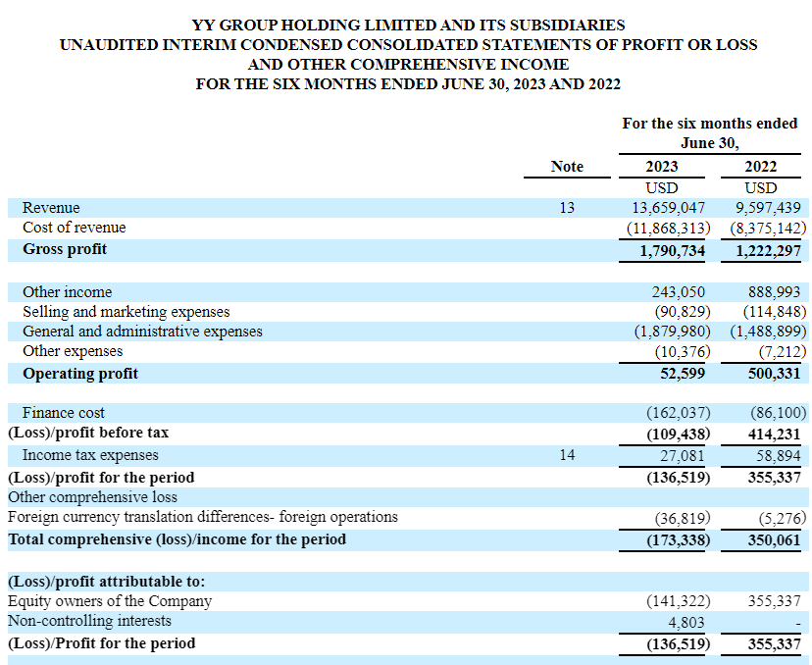The width and height of the screenshot is (812, 665).
Task: Select administrative expenses value (1,488,899)
Action: click(x=769, y=332)
